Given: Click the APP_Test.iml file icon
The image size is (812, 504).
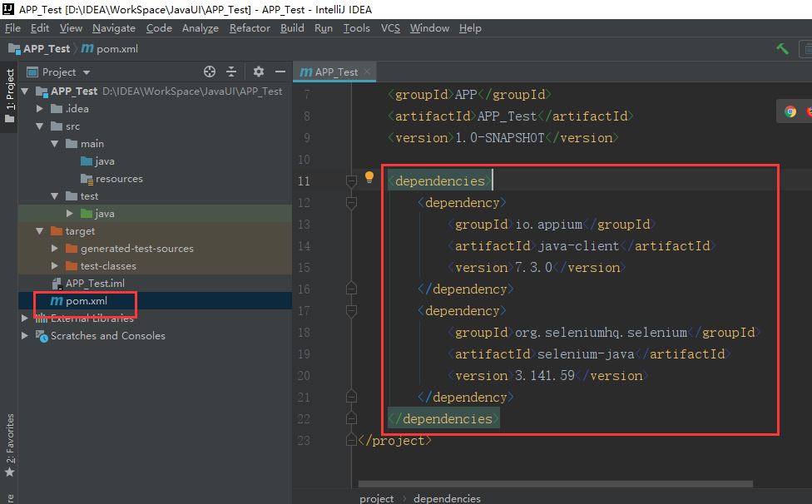Looking at the screenshot, I should coord(57,283).
